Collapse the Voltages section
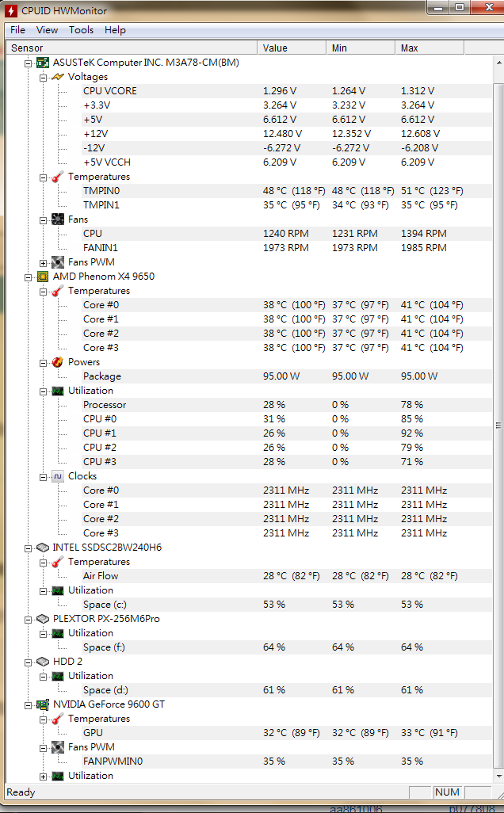This screenshot has height=813, width=504. pyautogui.click(x=44, y=77)
